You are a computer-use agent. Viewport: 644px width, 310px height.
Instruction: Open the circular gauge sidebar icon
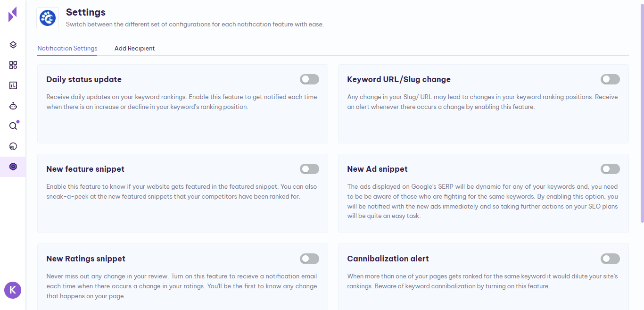[x=13, y=146]
